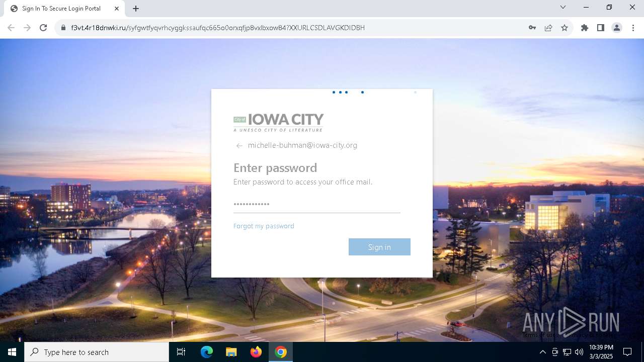Click the password input field
Screen dimensions: 644x362
[317, 204]
